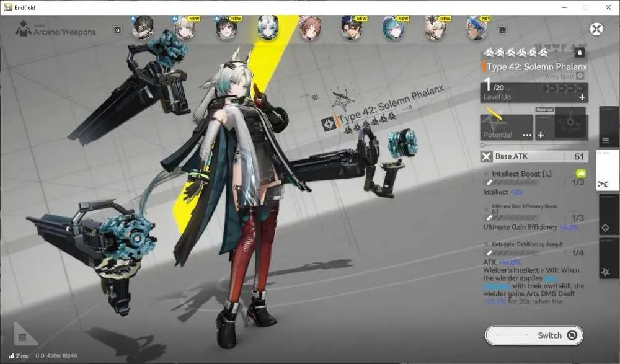The image size is (620, 364).
Task: Select the blue-haired operator at the row's end
Action: [476, 28]
